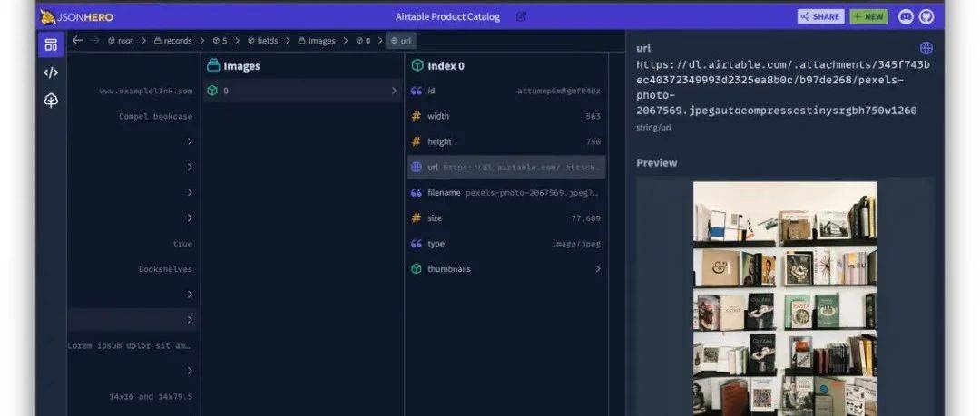
Task: Expand the thumbnails chevron
Action: (x=597, y=268)
